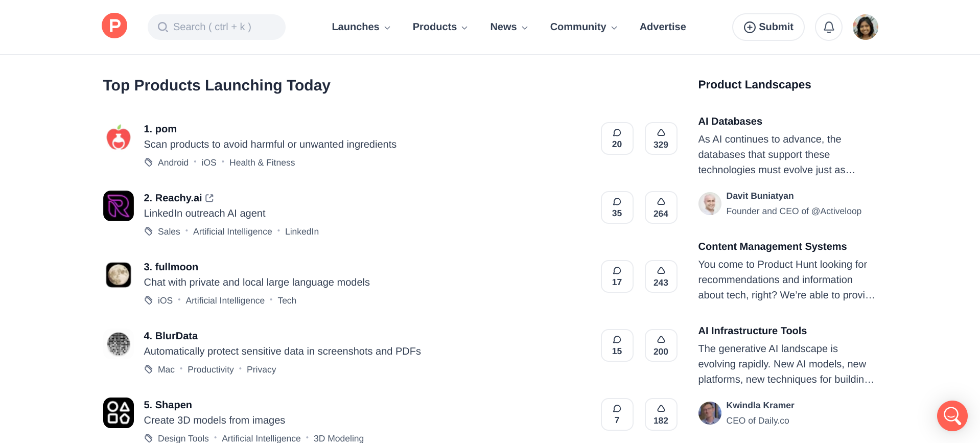Open the pom app icon
980x443 pixels.
coord(119,137)
